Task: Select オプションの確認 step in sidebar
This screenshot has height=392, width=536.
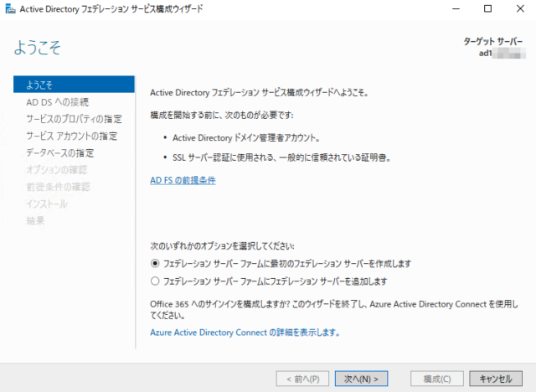Action: coord(57,170)
